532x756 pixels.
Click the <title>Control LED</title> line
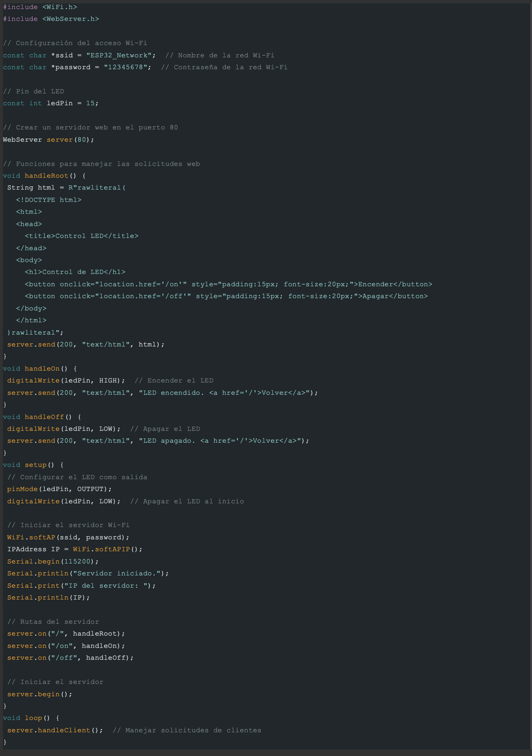tap(81, 236)
